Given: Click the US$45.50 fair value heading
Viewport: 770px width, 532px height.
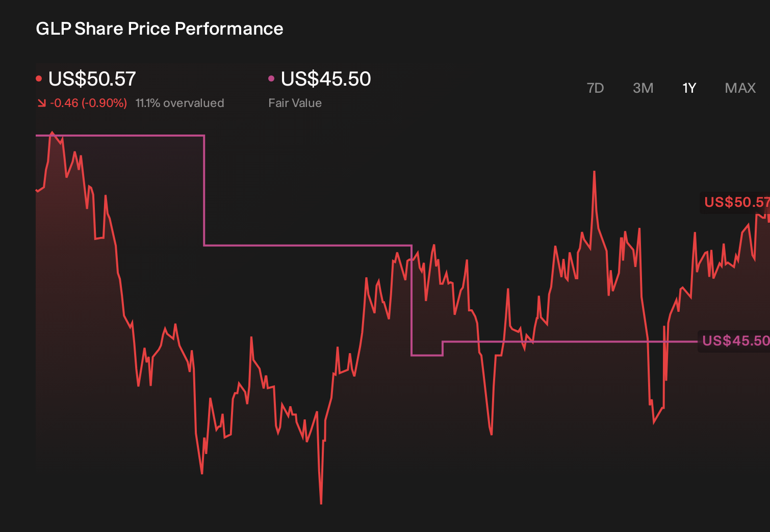Looking at the screenshot, I should coord(326,79).
